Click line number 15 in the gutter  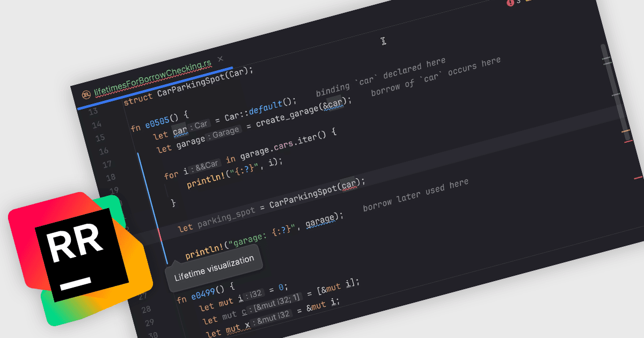(100, 138)
